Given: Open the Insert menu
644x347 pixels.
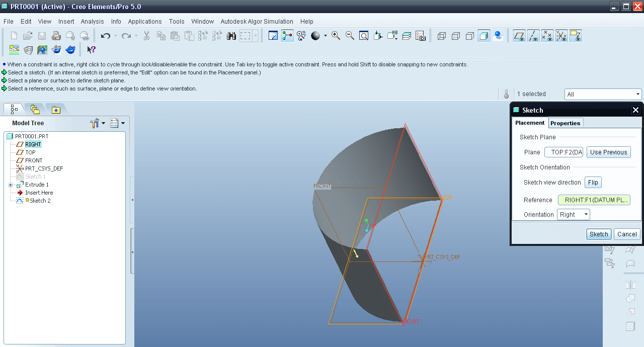Looking at the screenshot, I should tap(66, 22).
